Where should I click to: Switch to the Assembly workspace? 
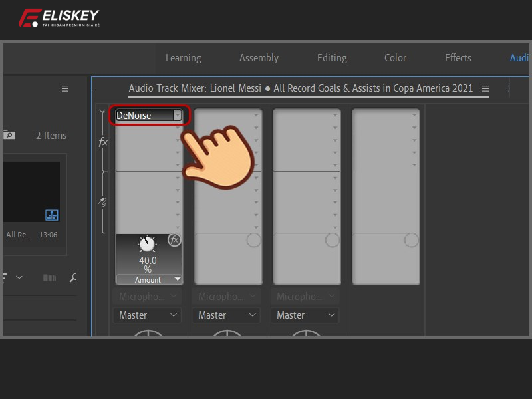259,58
